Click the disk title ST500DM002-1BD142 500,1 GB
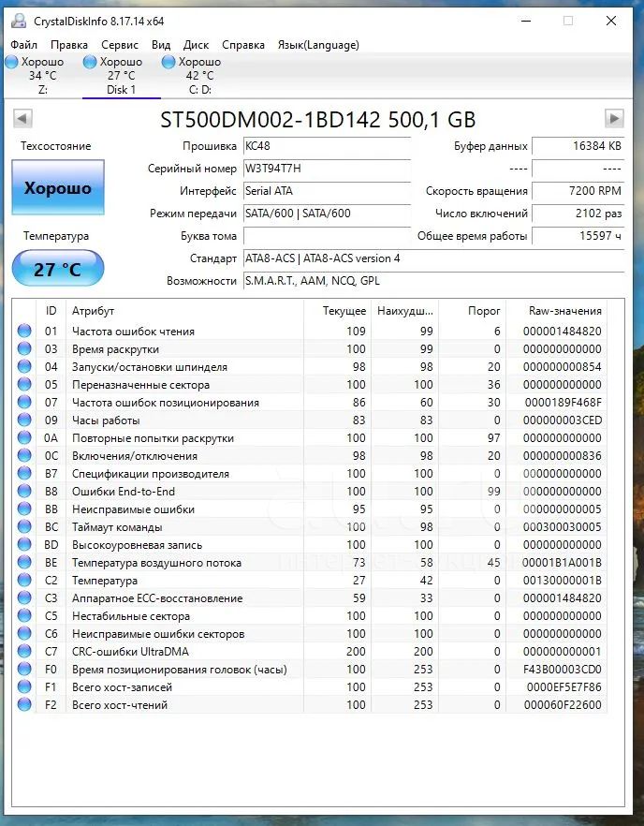Screen dimensions: 644x826 pos(318,120)
